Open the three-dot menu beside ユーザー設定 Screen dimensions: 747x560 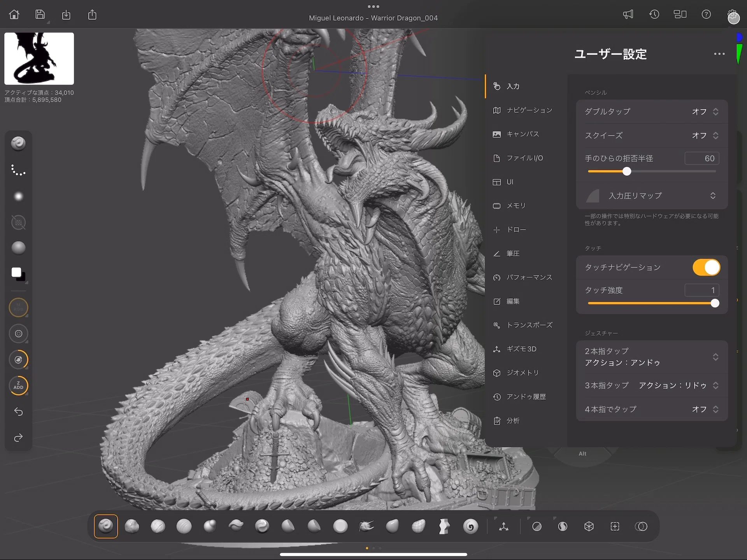[719, 54]
